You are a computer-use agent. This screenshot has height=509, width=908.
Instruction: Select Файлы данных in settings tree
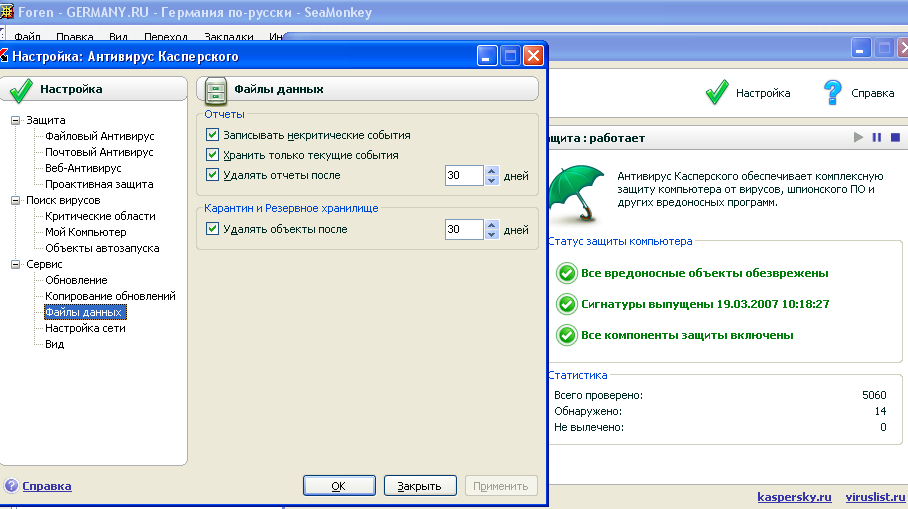pos(85,312)
